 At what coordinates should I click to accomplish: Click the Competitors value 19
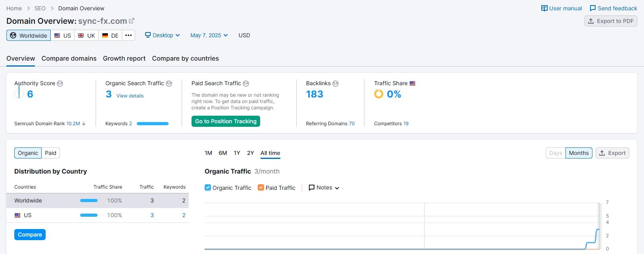tap(406, 124)
